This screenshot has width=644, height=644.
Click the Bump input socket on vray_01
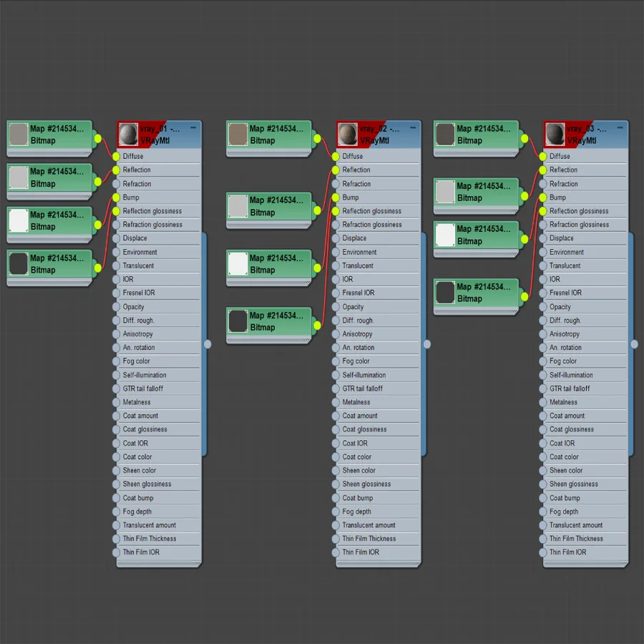click(116, 197)
